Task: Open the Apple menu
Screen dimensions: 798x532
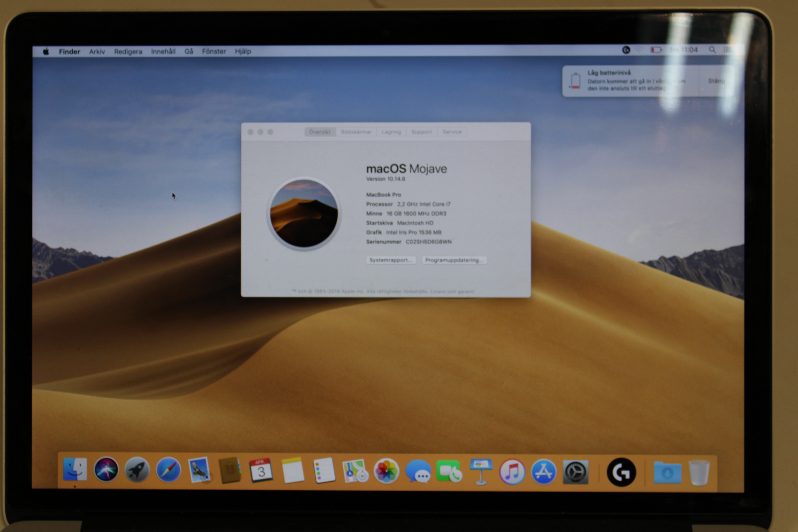Action: (46, 51)
